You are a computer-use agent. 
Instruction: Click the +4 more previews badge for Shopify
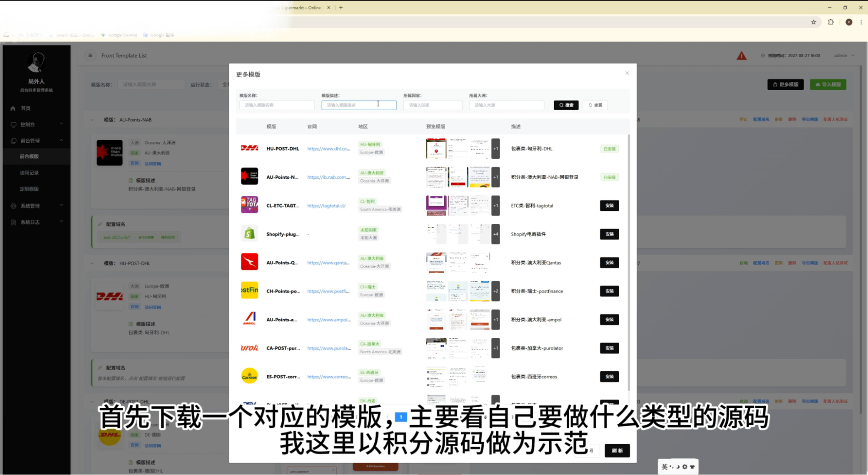pos(495,234)
